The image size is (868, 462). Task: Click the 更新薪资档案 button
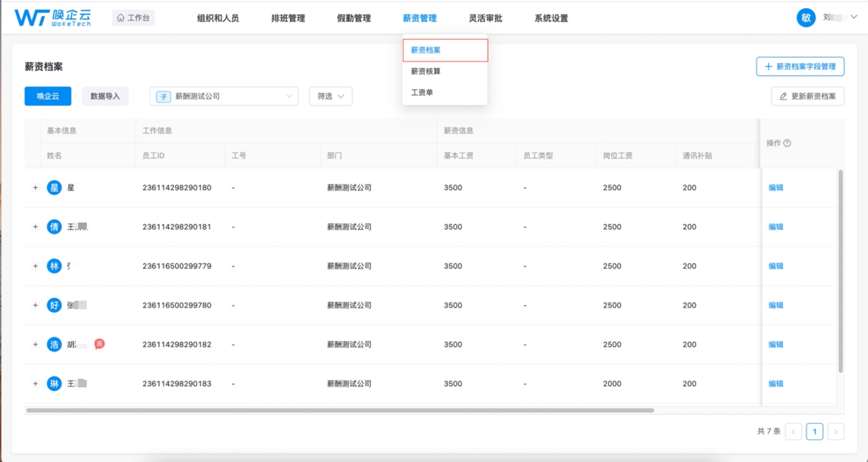tap(807, 96)
